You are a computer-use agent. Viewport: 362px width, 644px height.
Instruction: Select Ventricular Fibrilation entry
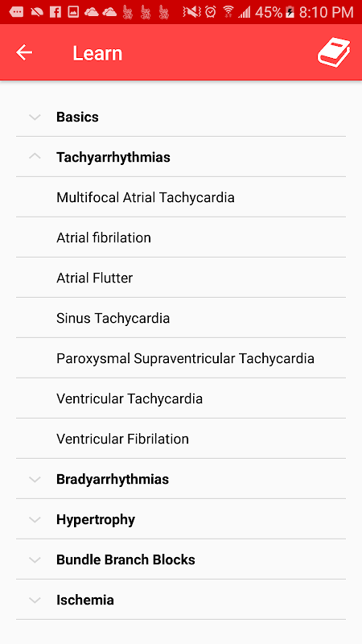[181, 439]
